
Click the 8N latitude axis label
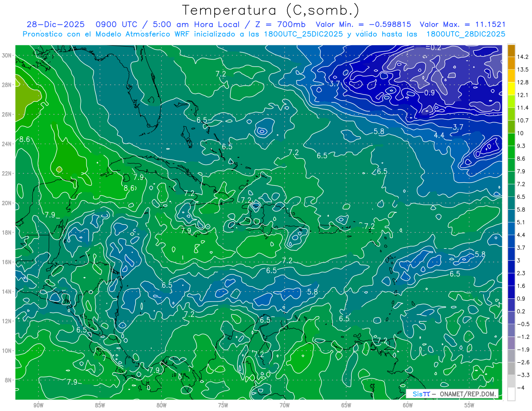pos(8,380)
